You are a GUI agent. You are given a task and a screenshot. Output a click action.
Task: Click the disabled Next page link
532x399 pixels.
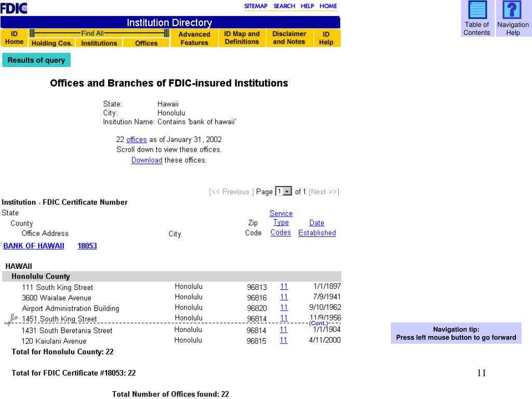click(x=324, y=192)
